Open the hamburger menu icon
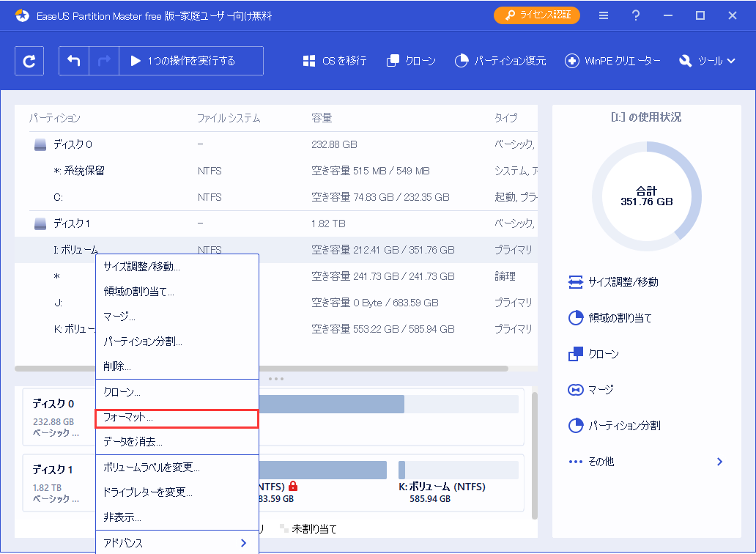This screenshot has width=756, height=554. click(603, 15)
